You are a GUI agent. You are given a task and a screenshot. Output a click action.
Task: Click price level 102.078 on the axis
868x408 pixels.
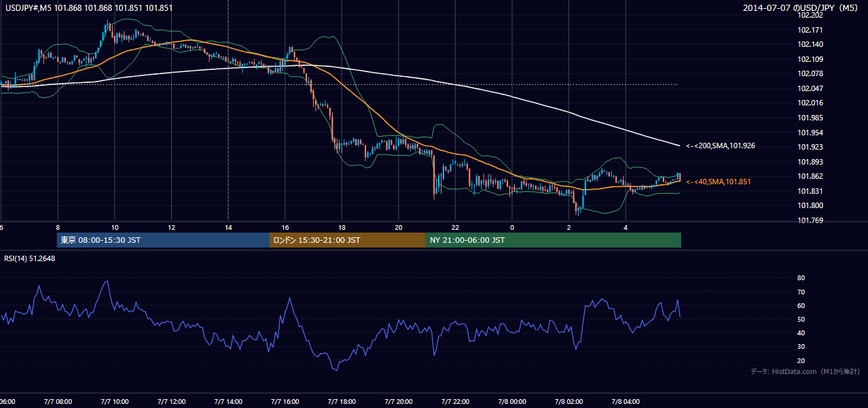pos(812,73)
